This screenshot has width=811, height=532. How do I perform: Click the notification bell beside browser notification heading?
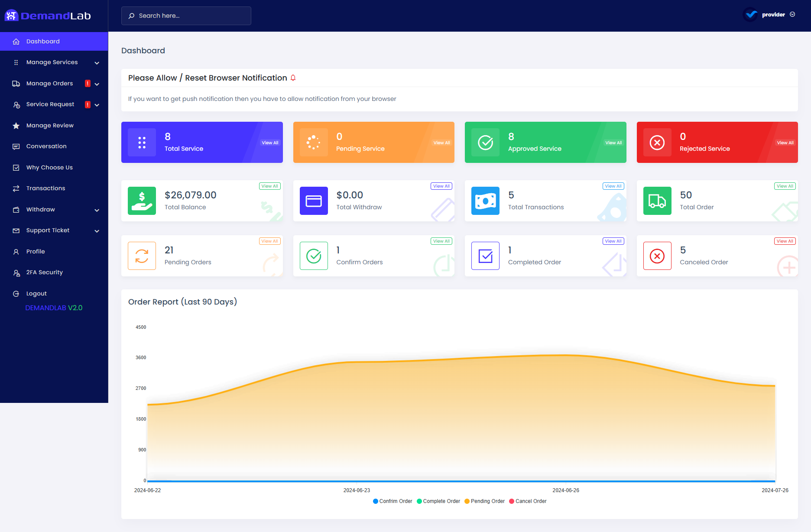pos(293,78)
